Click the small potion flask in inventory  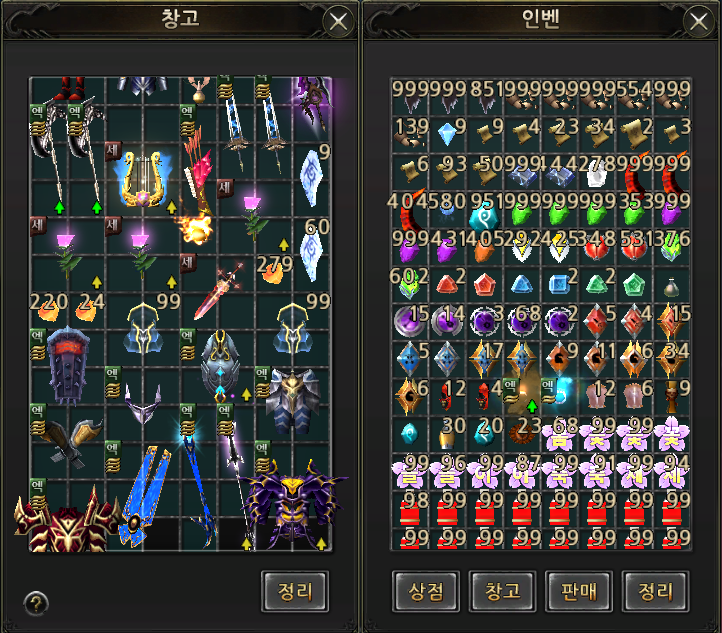pyautogui.click(x=671, y=284)
